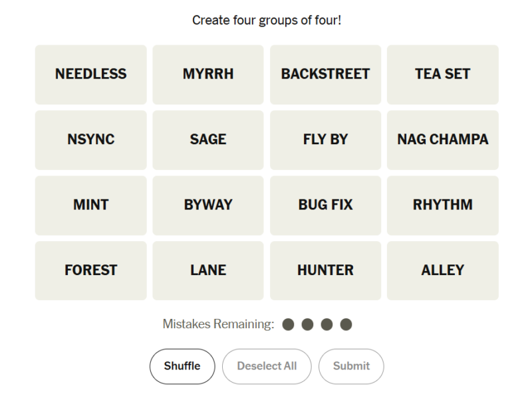Select the BYWAY tile
This screenshot has height=396, width=532.
(x=208, y=205)
